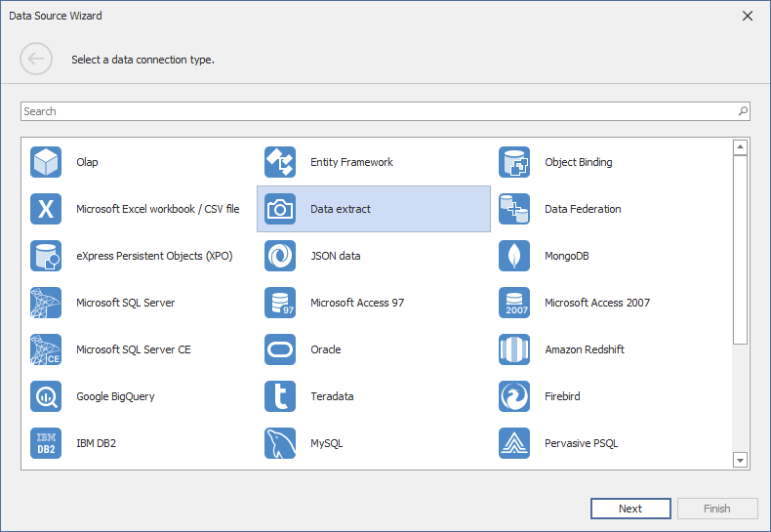Choose the Data Federation icon
Image resolution: width=771 pixels, height=532 pixels.
click(x=513, y=209)
